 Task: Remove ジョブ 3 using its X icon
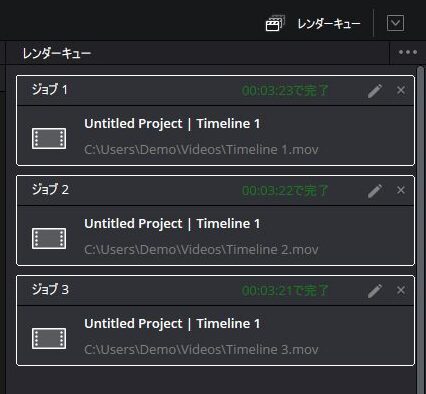tap(401, 290)
